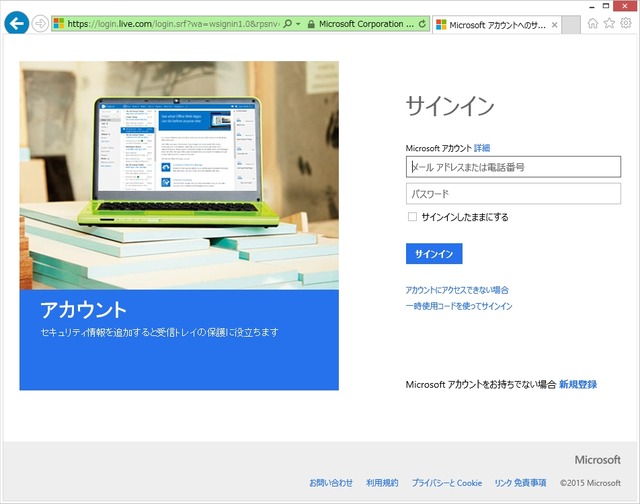The width and height of the screenshot is (640, 504).
Task: Click the アカウント heading on blue banner
Action: (x=83, y=310)
